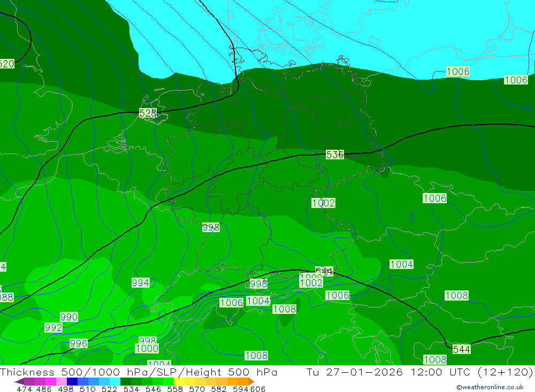Pick the dark navy blue legend swatch

tap(71, 381)
